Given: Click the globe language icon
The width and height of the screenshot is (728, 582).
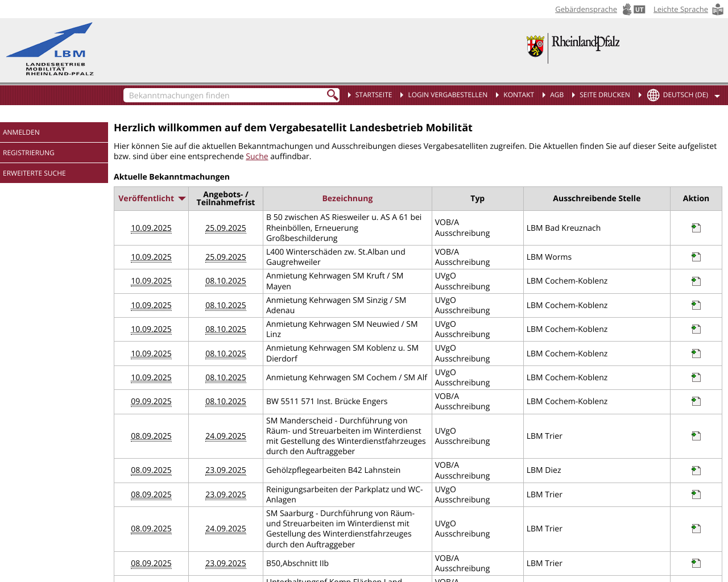Looking at the screenshot, I should (x=653, y=95).
